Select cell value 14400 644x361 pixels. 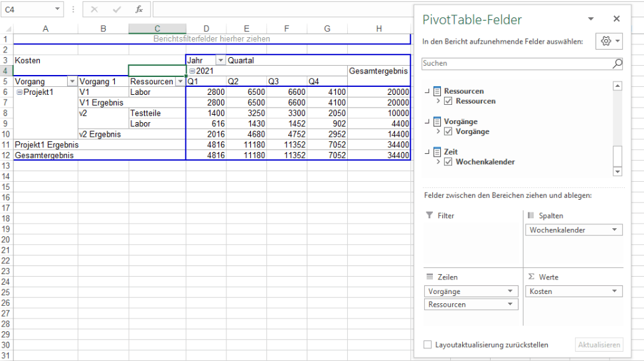pyautogui.click(x=378, y=134)
